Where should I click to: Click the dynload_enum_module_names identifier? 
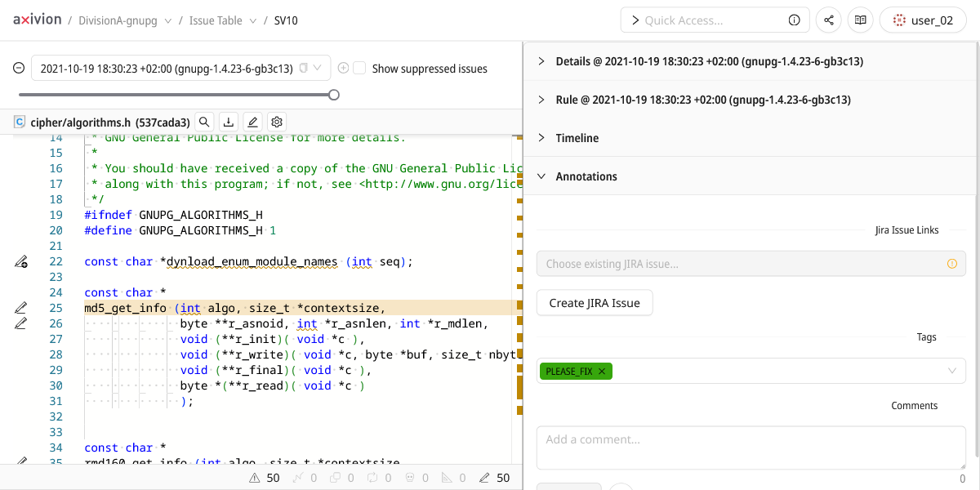(x=252, y=262)
